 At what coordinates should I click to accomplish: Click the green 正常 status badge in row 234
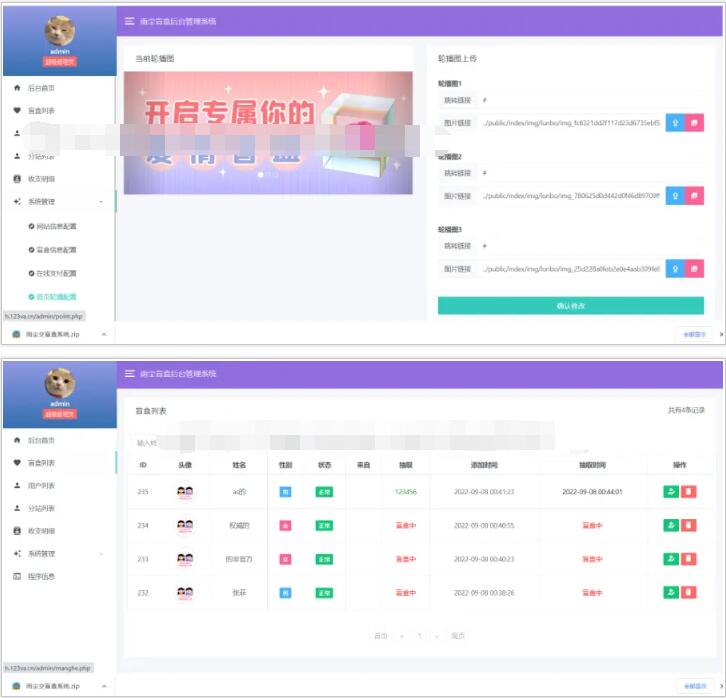[x=324, y=526]
